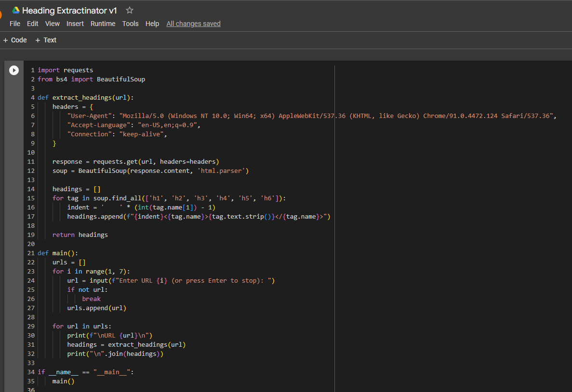This screenshot has height=392, width=572.
Task: Open the Edit menu
Action: (x=33, y=24)
